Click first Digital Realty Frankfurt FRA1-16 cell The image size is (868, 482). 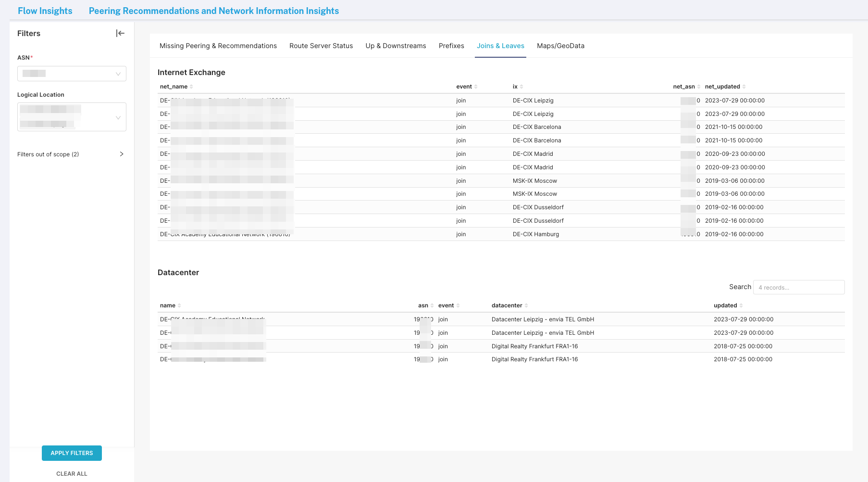534,346
